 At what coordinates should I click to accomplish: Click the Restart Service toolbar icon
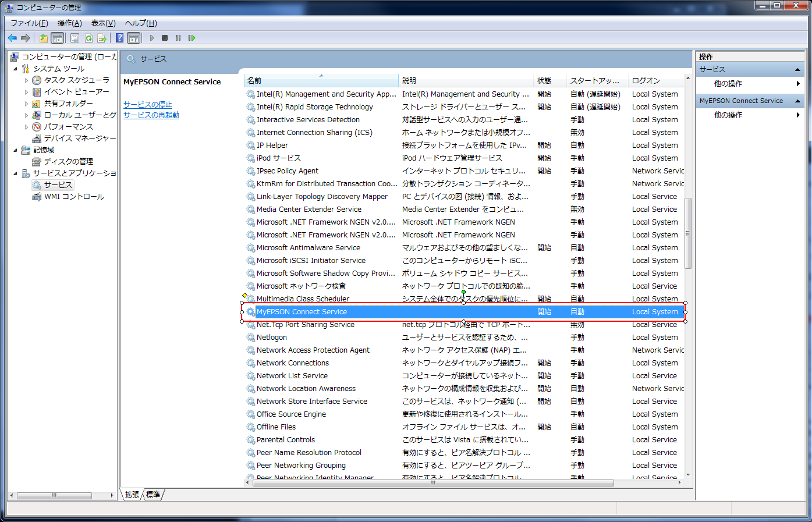[x=192, y=38]
